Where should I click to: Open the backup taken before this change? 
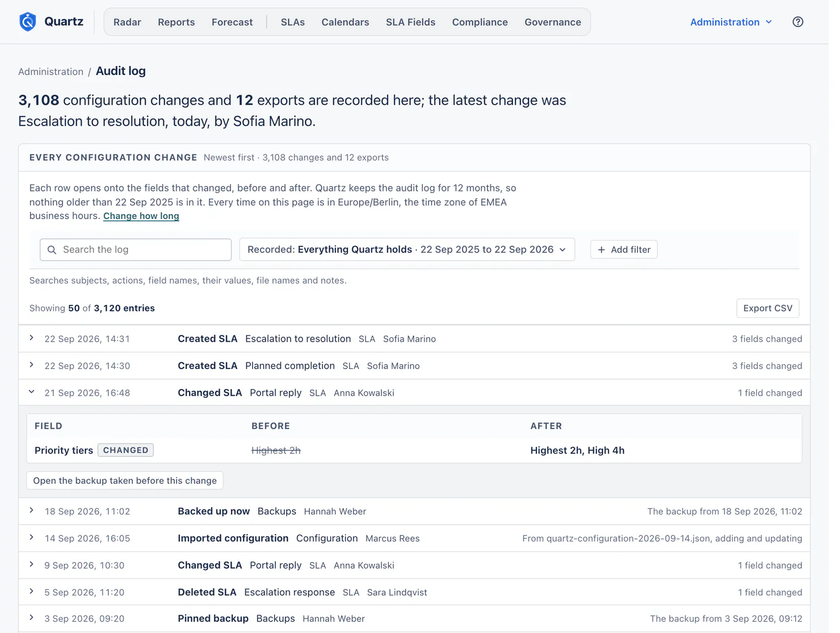(x=125, y=481)
